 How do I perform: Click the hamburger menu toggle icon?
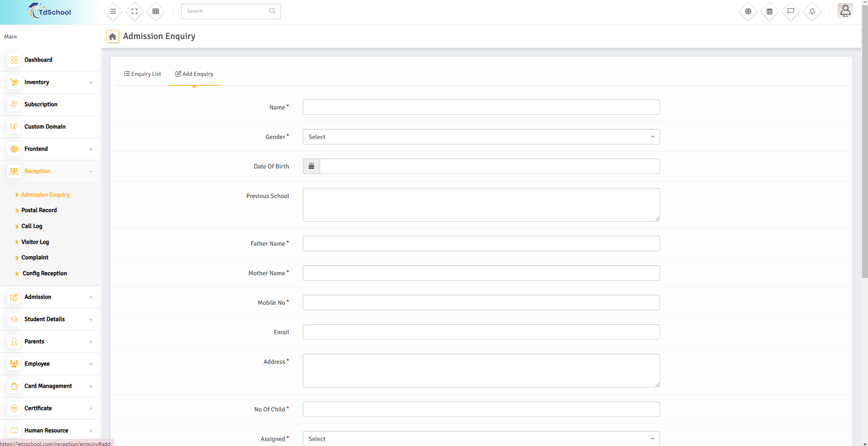point(113,11)
